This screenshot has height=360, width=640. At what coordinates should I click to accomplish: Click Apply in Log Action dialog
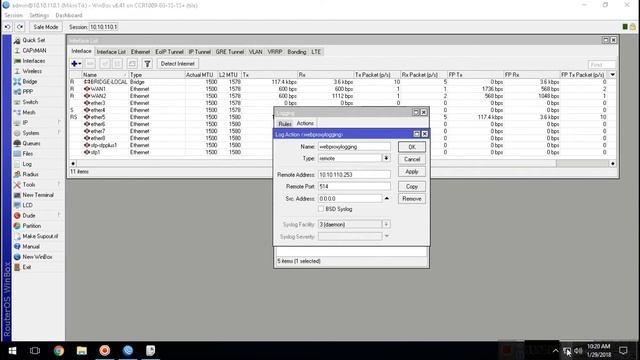(x=412, y=172)
